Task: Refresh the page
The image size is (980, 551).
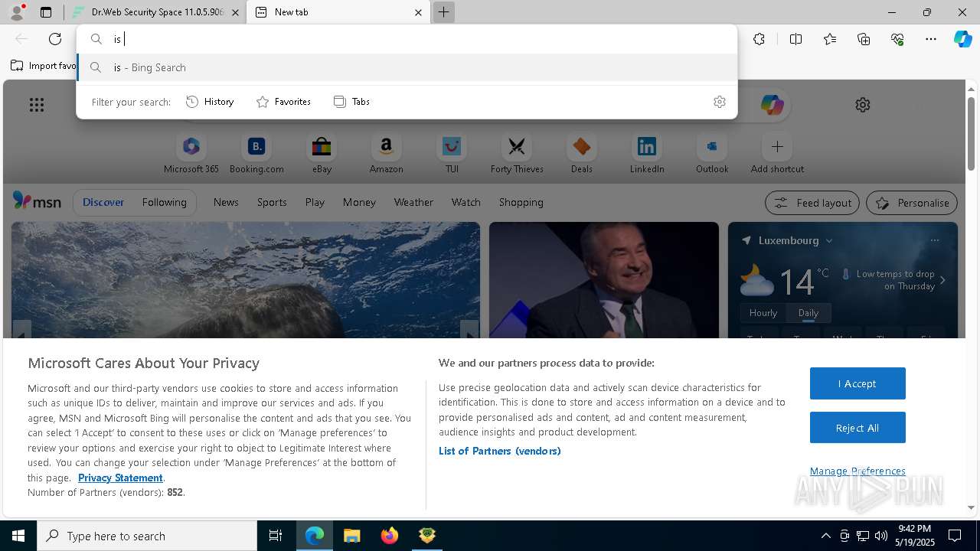Action: click(x=55, y=39)
